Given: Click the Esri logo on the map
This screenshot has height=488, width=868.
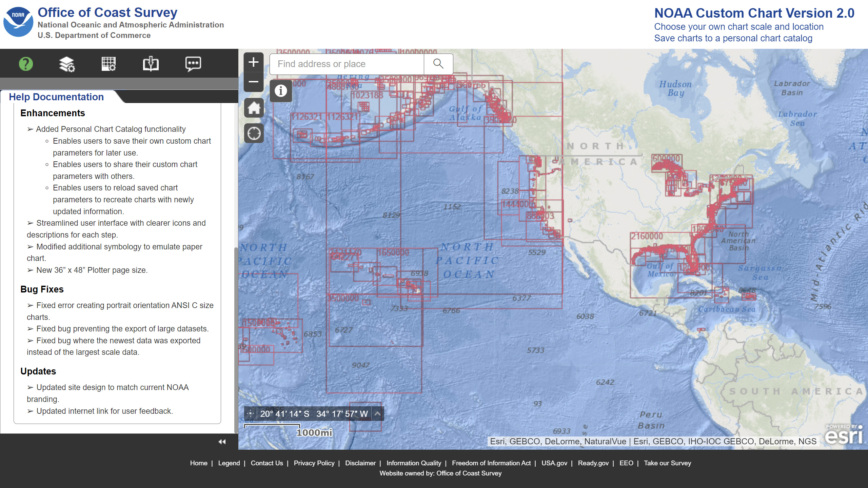Looking at the screenshot, I should (844, 435).
